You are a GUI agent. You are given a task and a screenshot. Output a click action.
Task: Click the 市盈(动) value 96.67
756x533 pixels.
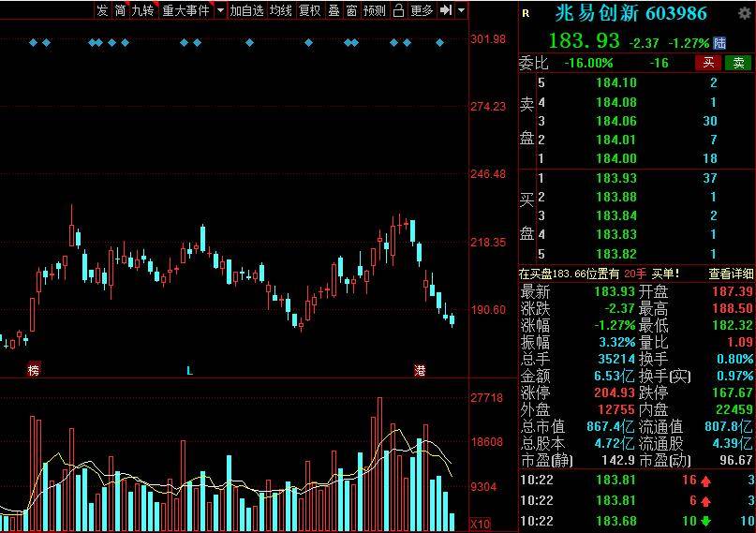tap(736, 460)
